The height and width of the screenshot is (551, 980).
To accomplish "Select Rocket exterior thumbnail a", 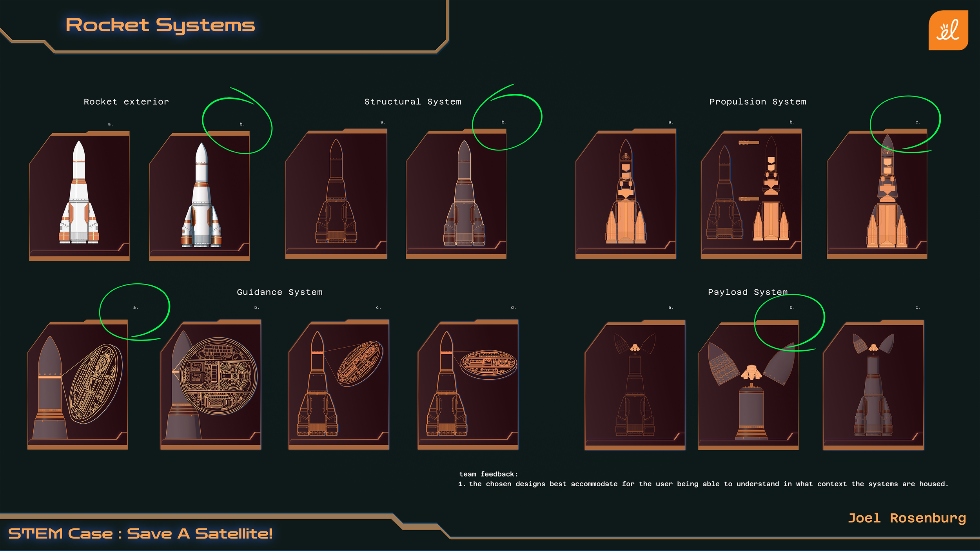I will pyautogui.click(x=79, y=196).
